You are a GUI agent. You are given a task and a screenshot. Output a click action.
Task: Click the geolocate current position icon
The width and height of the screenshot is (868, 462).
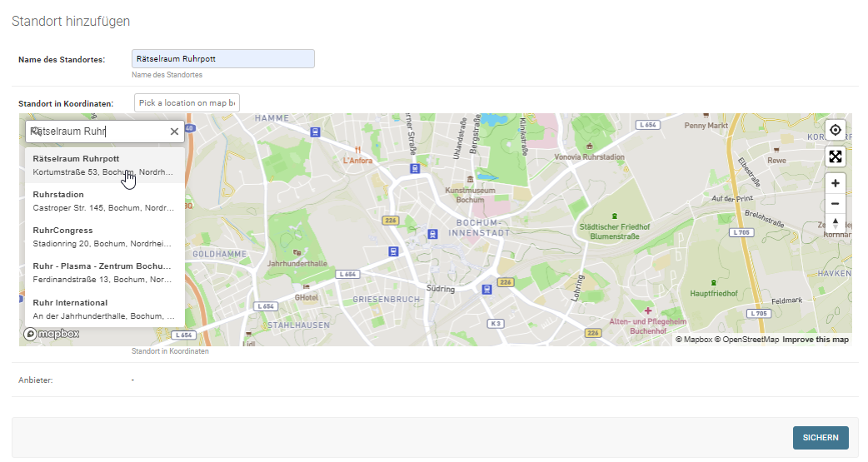(836, 131)
